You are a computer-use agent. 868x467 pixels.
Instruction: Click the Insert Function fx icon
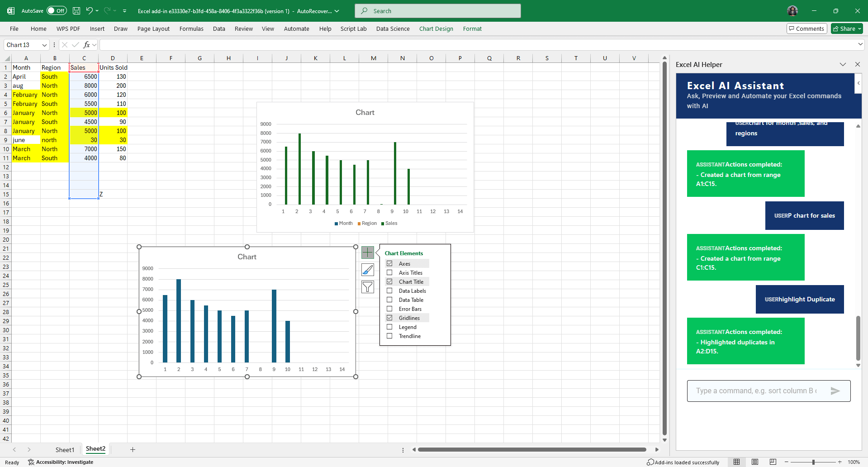coord(86,45)
